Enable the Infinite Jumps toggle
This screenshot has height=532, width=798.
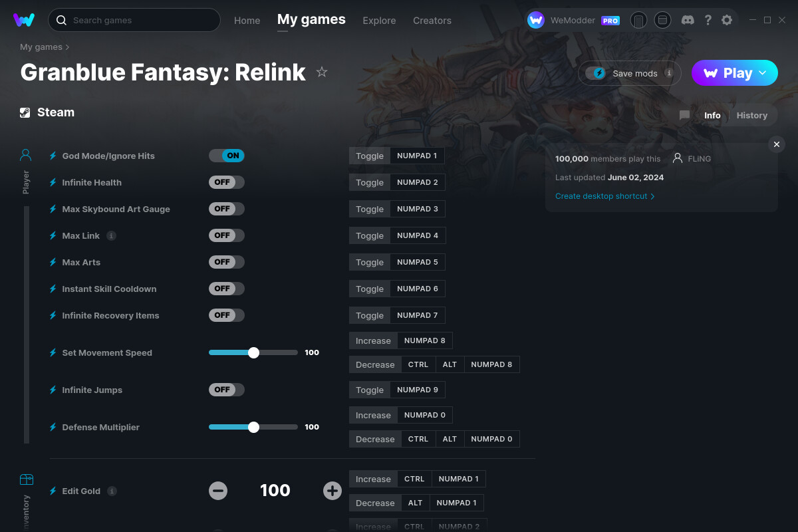(x=226, y=390)
